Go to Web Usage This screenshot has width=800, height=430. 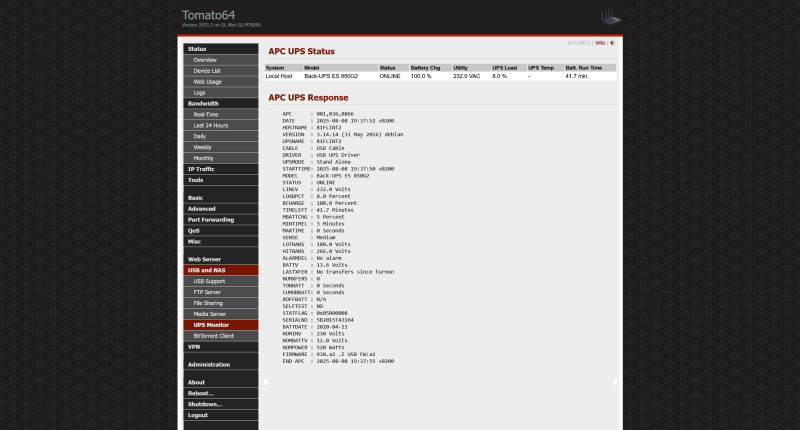tap(220, 82)
